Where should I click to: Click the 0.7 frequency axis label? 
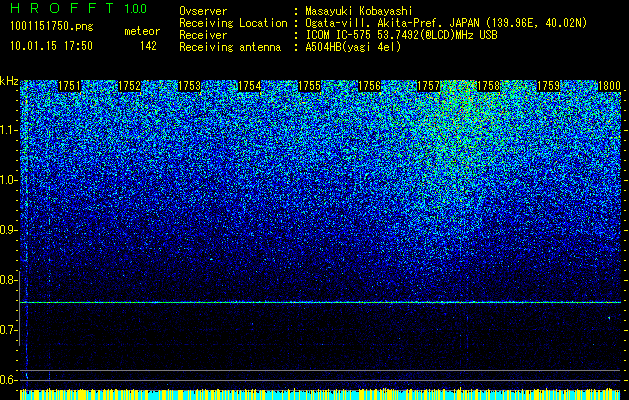tap(9, 330)
